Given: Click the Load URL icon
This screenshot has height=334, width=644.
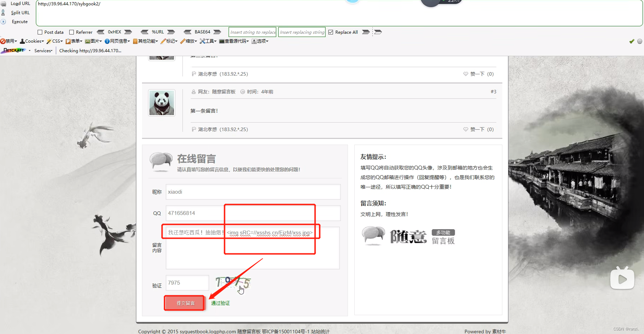Looking at the screenshot, I should pos(3,4).
